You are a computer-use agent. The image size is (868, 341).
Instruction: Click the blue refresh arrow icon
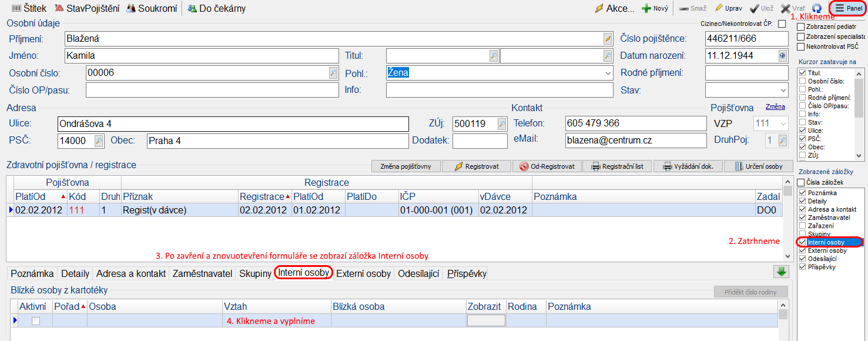click(817, 9)
